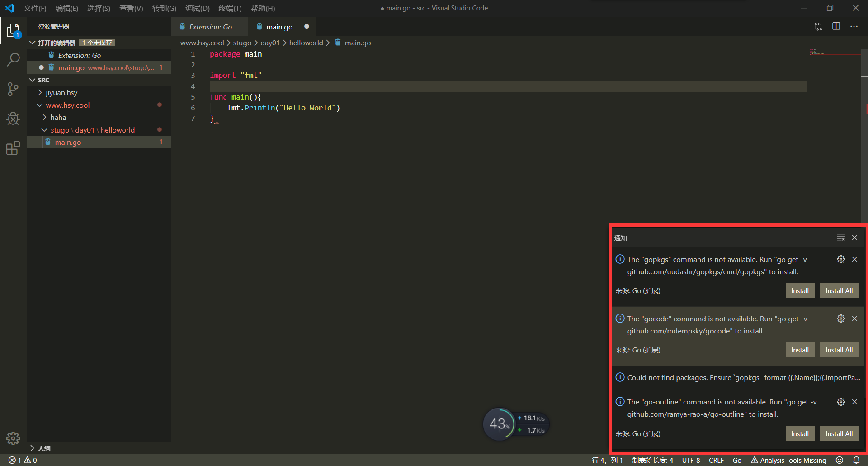Image resolution: width=868 pixels, height=466 pixels.
Task: Click the day01 breadcrumb
Action: click(x=270, y=43)
